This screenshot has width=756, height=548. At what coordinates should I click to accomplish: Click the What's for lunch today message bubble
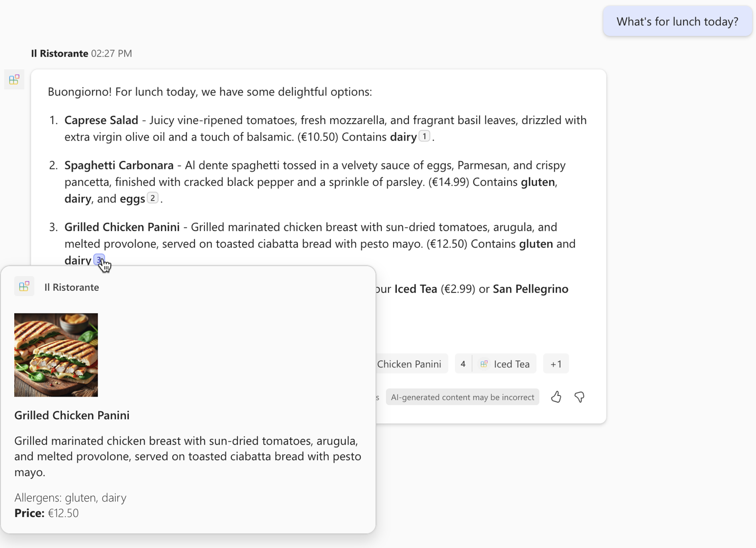click(677, 21)
